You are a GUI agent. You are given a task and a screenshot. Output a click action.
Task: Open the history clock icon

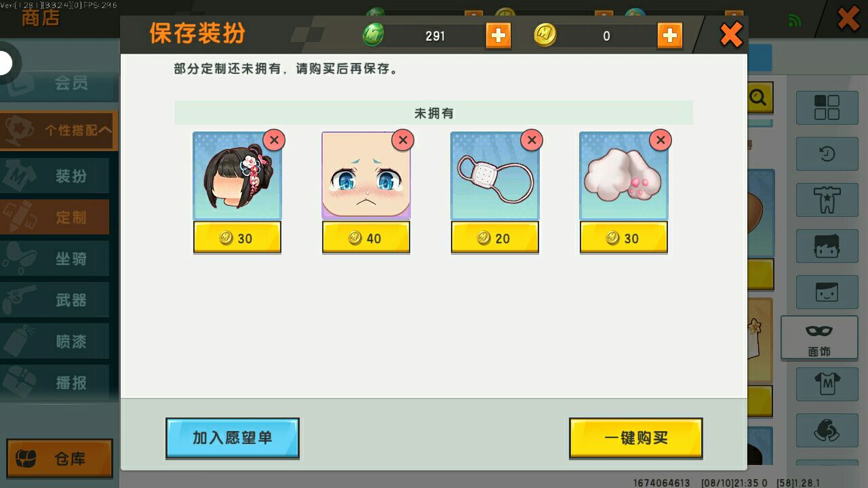(x=827, y=154)
